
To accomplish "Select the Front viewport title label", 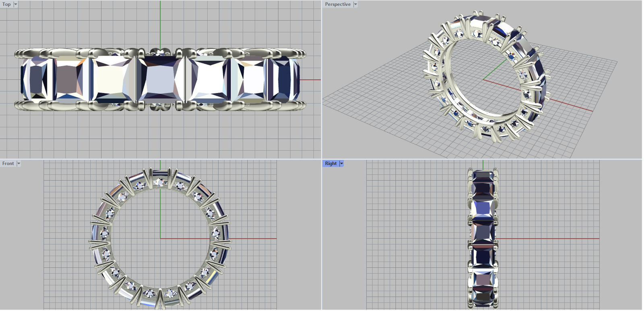I will pyautogui.click(x=8, y=164).
